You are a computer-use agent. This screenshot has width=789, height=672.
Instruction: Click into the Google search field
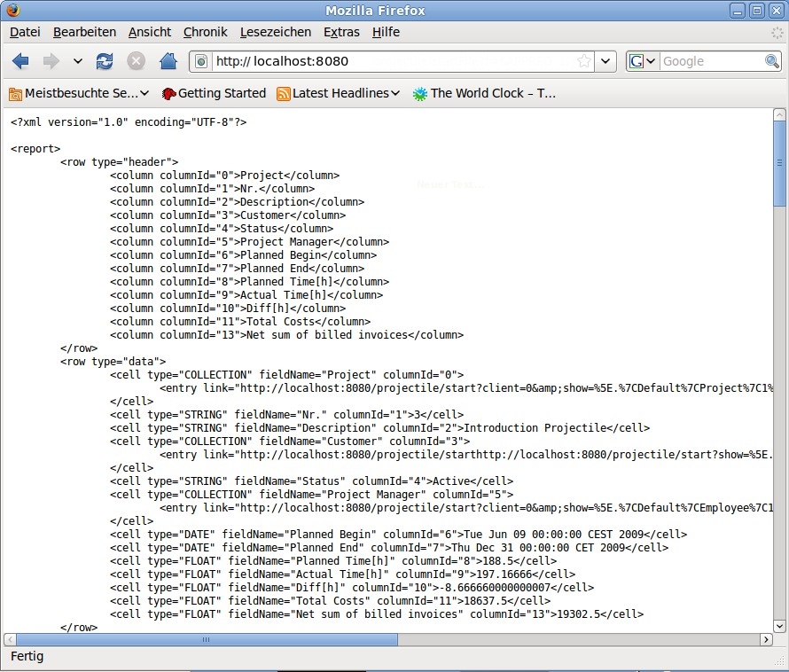(711, 61)
